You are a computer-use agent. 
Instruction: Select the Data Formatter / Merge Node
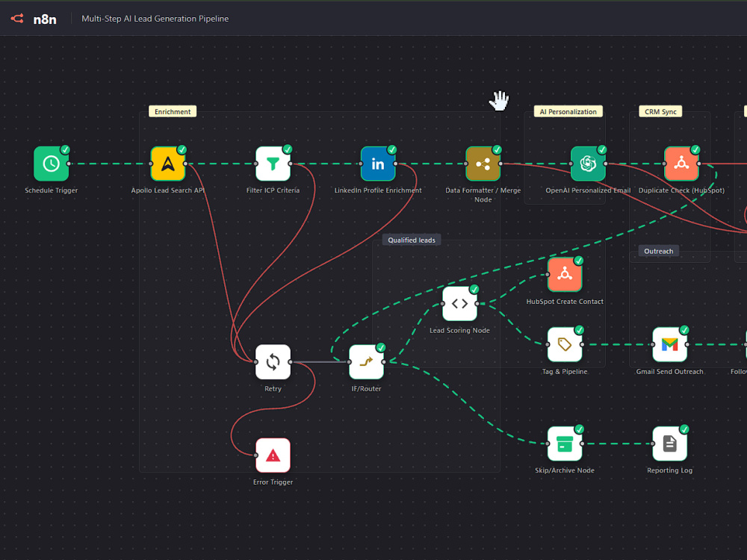pyautogui.click(x=483, y=164)
